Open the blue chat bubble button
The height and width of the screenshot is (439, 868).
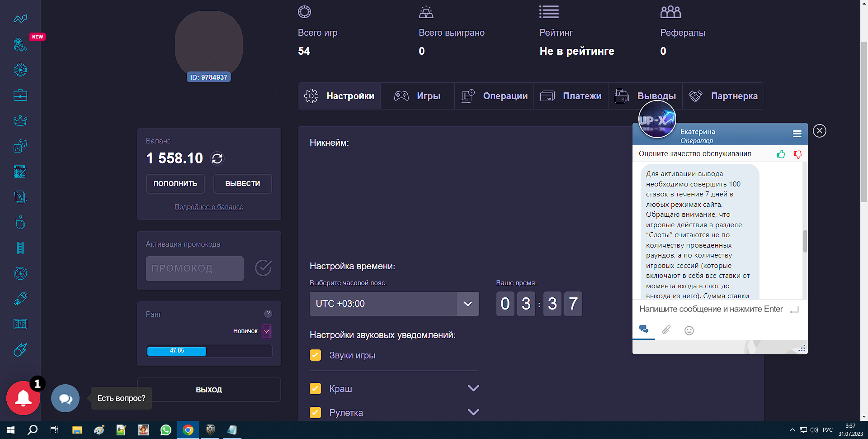[65, 398]
